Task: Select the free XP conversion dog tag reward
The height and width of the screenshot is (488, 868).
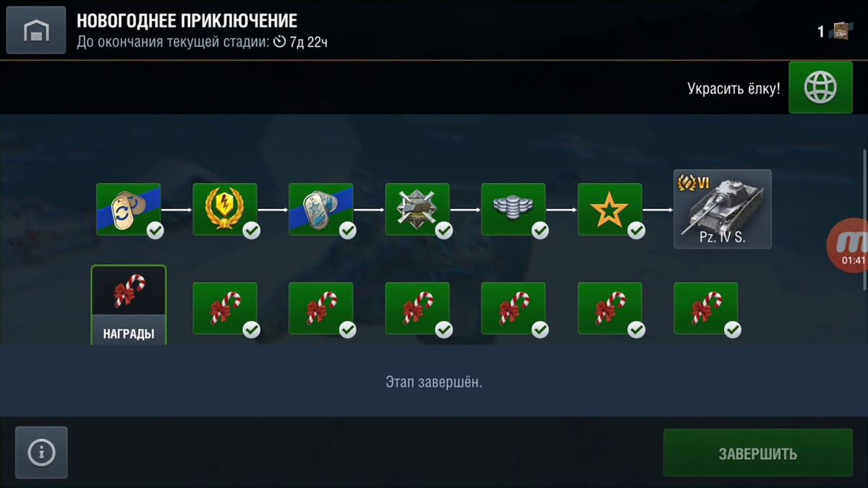Action: point(128,209)
